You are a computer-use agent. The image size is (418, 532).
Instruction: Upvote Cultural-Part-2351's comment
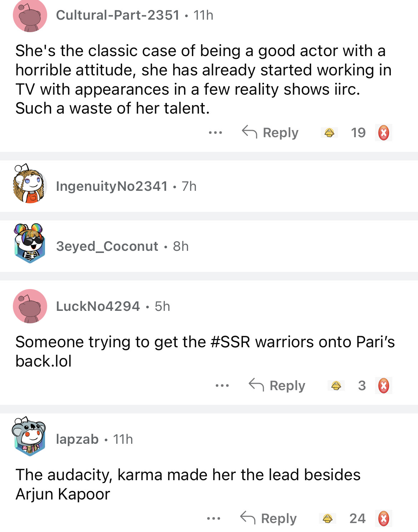(x=329, y=133)
